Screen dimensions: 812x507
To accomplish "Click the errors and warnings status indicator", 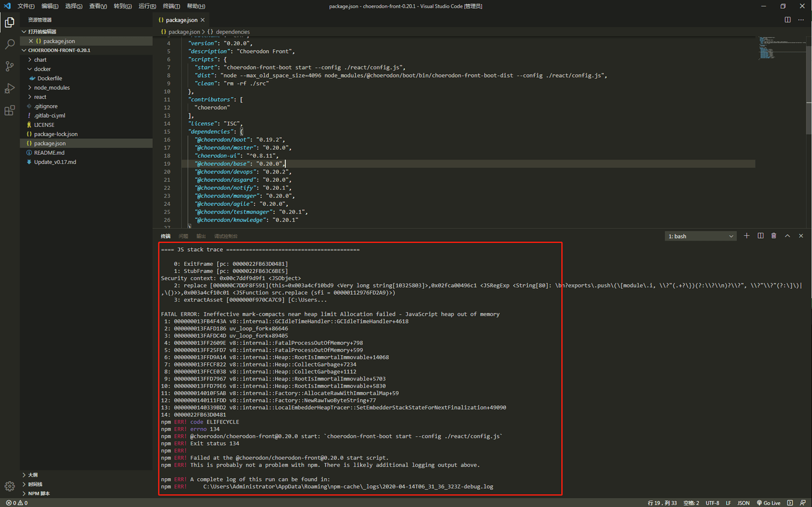I will [16, 503].
